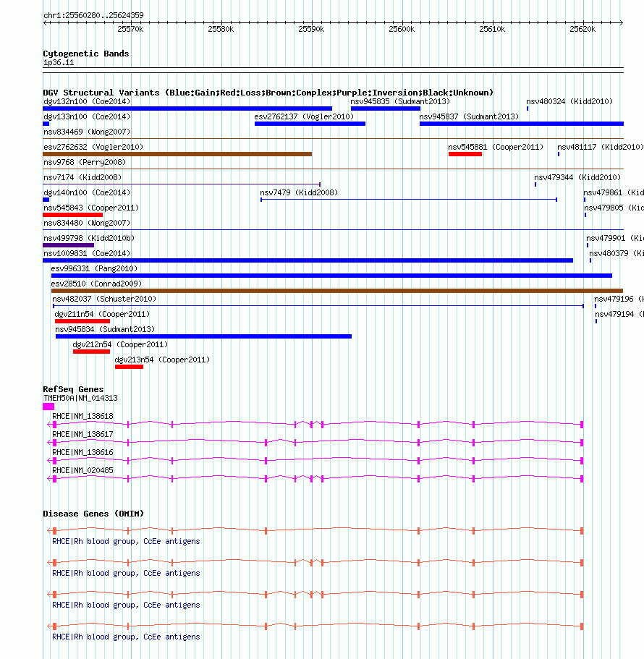Image resolution: width=644 pixels, height=659 pixels.
Task: Select the RefSeq Genes track title
Action: click(73, 388)
